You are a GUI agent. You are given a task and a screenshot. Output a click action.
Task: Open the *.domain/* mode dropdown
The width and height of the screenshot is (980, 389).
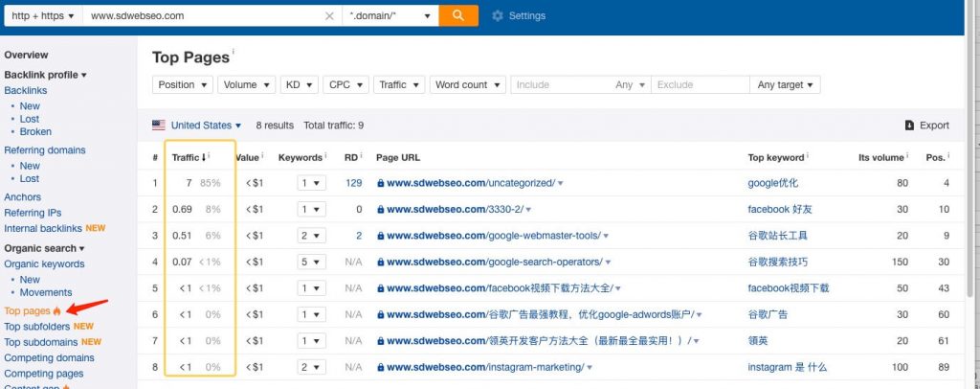click(390, 15)
